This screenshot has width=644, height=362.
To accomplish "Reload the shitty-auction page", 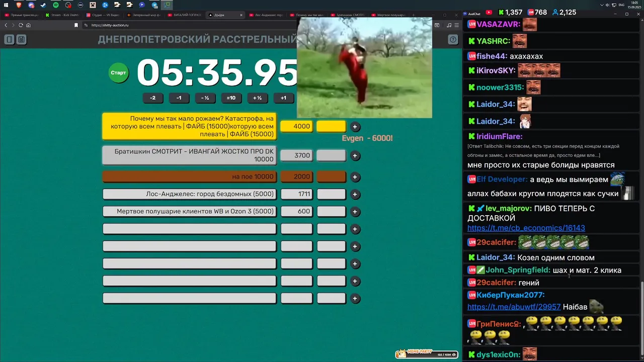I will pos(21,25).
